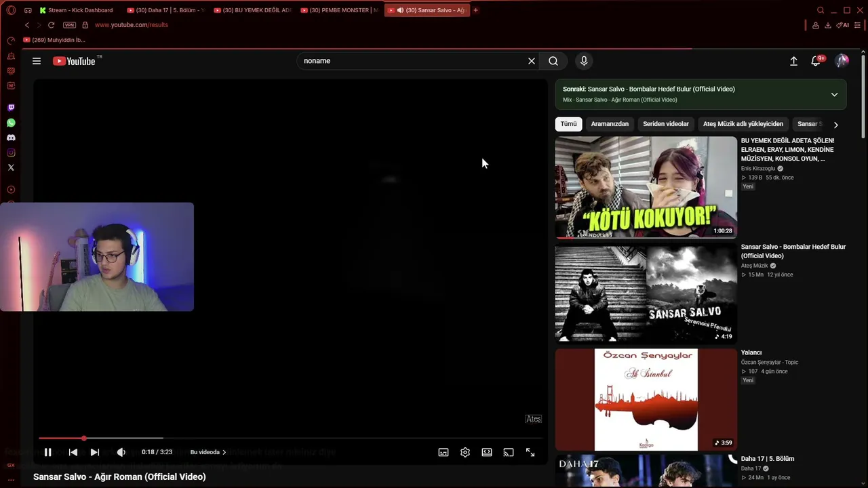This screenshot has width=868, height=488.
Task: Open the Sansar Salvo Bombalar thumbnail
Action: coord(646,293)
